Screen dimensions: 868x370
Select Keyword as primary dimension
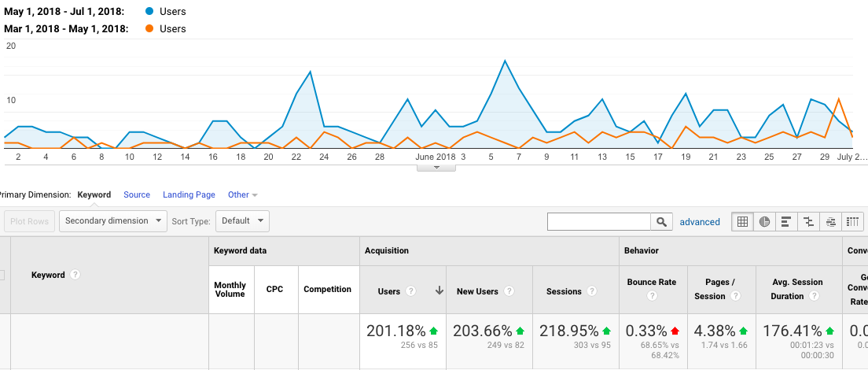point(94,194)
